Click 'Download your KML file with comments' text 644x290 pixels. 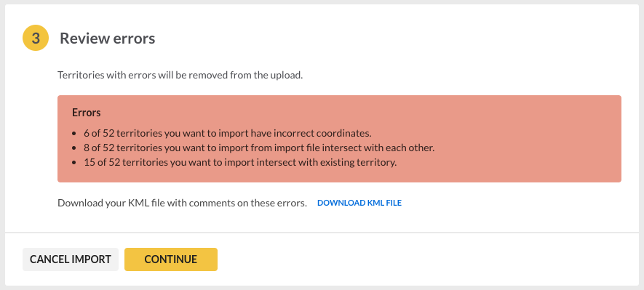(183, 203)
